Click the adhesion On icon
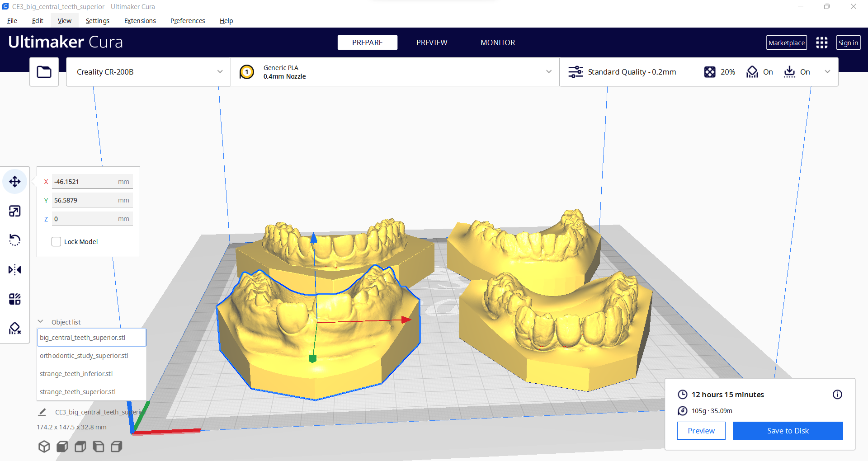This screenshot has width=868, height=461. point(789,72)
